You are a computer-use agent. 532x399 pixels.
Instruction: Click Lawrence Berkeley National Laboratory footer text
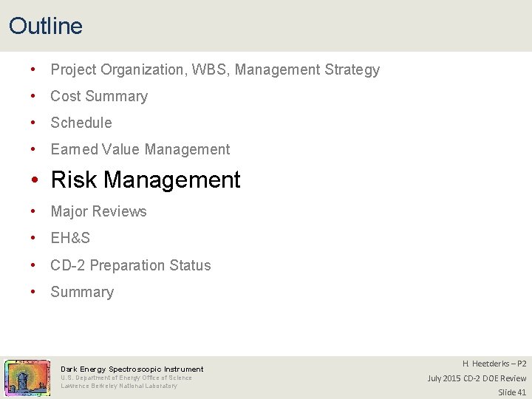(119, 386)
